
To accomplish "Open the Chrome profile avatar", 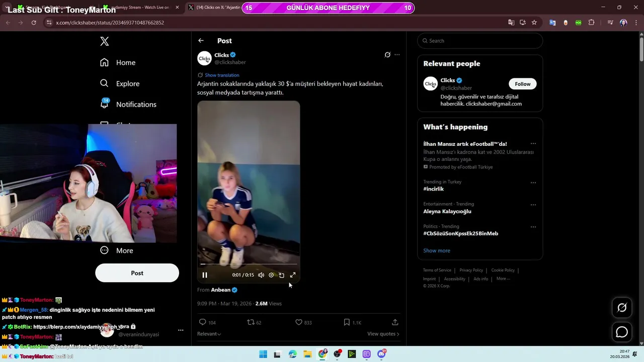I will (623, 23).
